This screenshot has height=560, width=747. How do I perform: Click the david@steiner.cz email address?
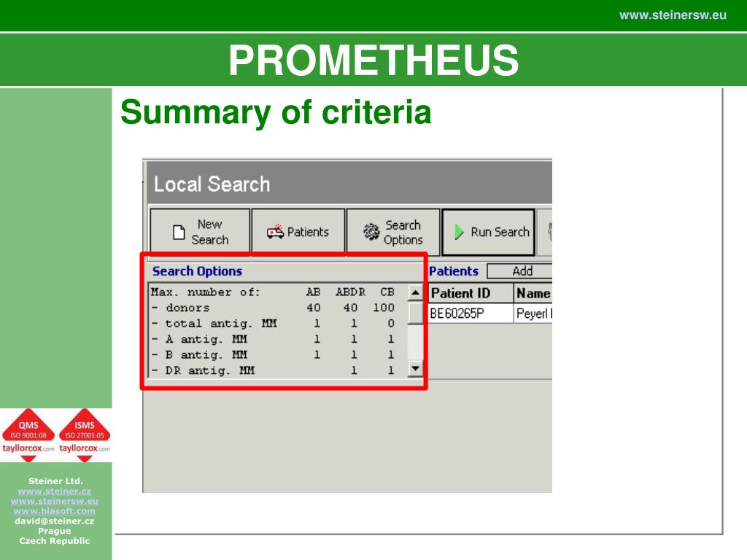pos(55,521)
